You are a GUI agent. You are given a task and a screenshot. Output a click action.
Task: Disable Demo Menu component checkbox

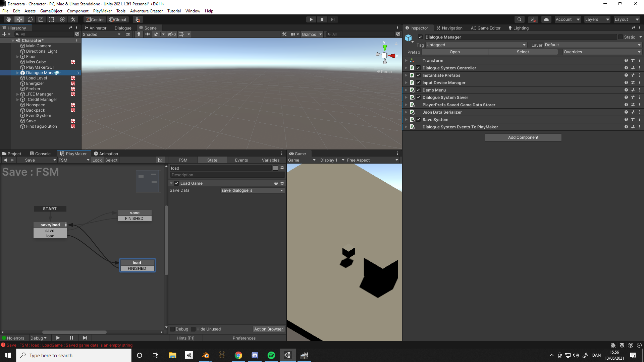click(418, 90)
